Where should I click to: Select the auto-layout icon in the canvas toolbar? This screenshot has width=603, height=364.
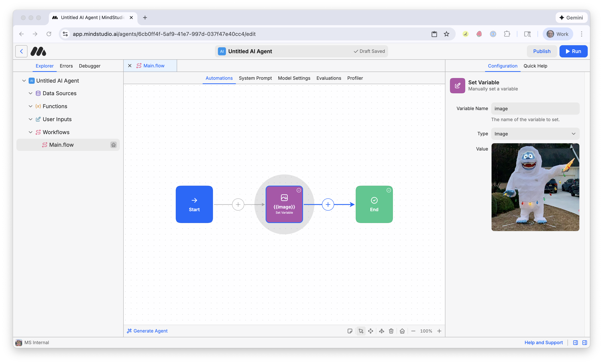[381, 331]
